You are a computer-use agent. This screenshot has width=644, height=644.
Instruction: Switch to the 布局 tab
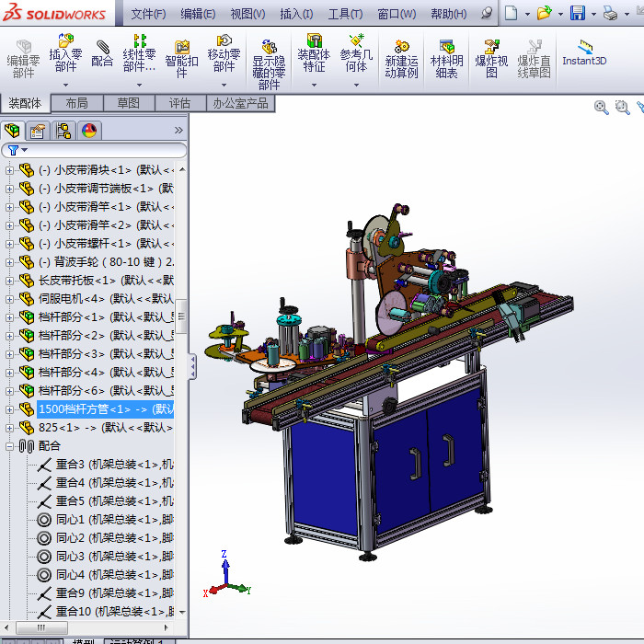(x=76, y=103)
